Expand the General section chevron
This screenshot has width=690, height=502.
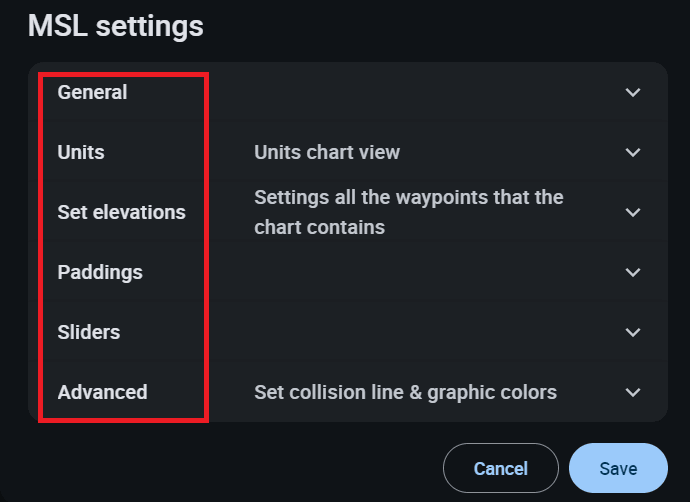632,92
